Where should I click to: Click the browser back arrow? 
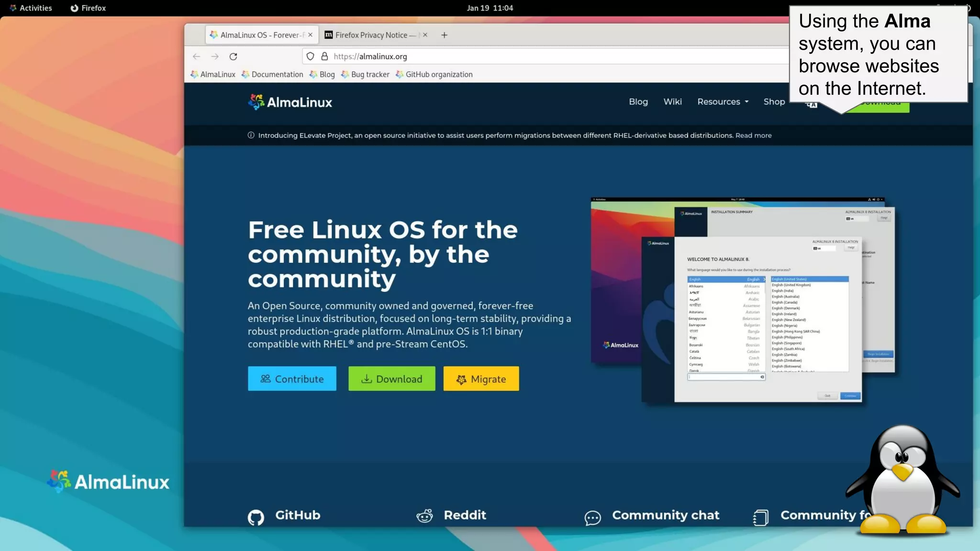point(196,56)
